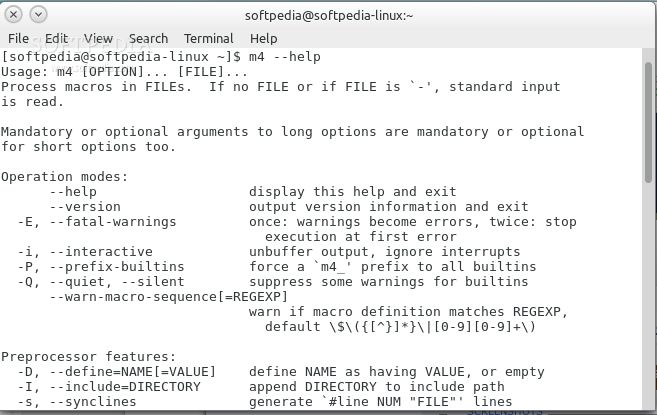This screenshot has width=657, height=415.
Task: Click the 'Operation modes:' heading text
Action: pyautogui.click(x=65, y=176)
